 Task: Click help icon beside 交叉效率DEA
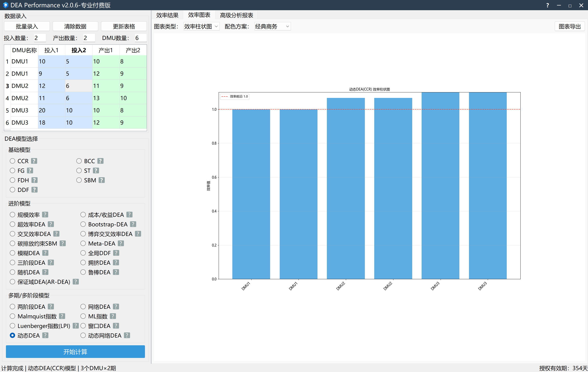coord(56,234)
